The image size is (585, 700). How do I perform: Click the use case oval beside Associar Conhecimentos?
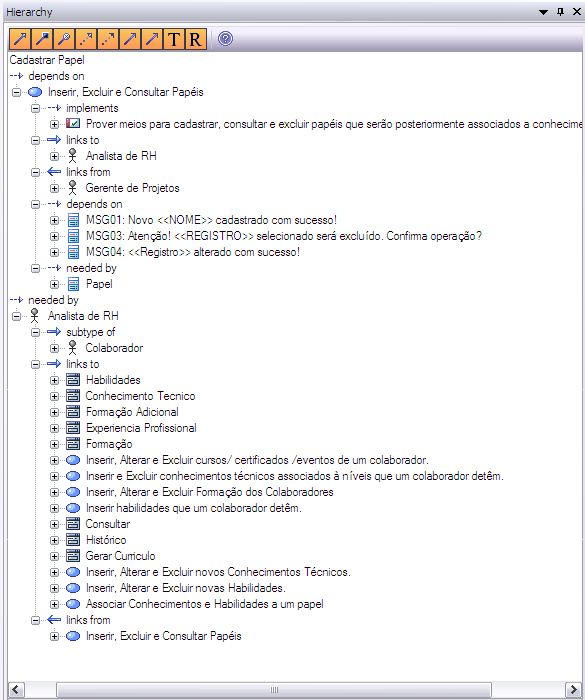(73, 604)
